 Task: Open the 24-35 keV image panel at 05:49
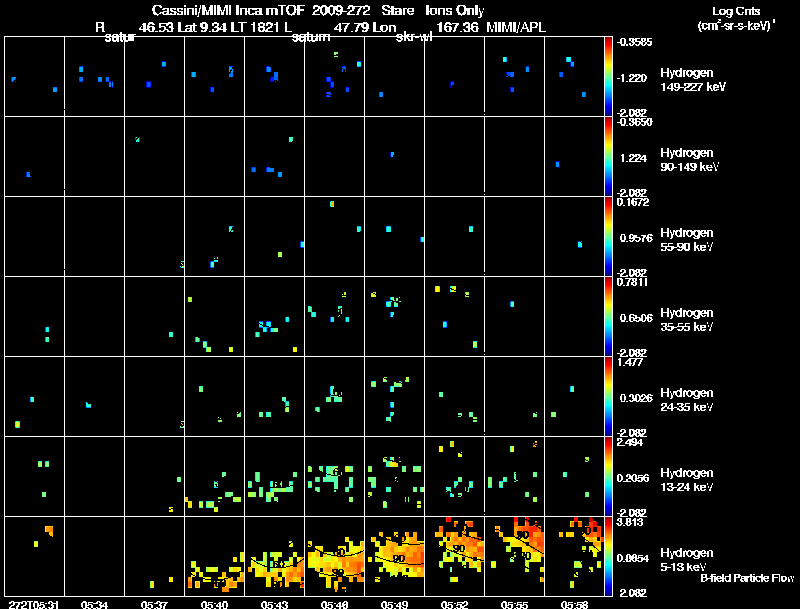394,396
